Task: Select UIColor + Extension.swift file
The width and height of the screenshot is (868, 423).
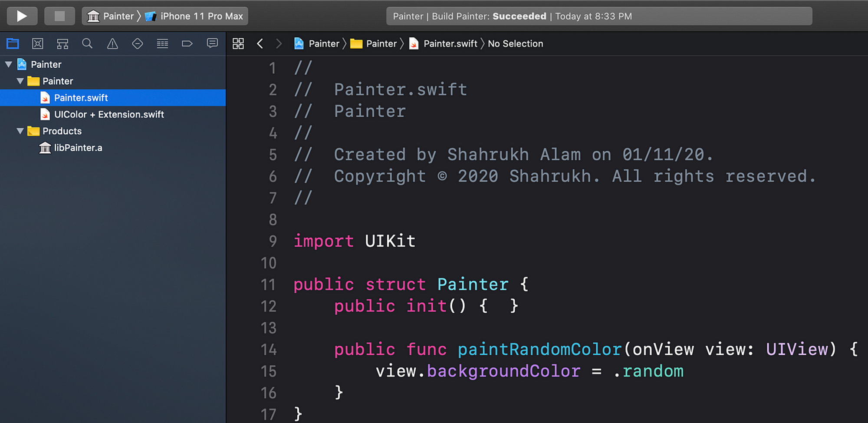Action: [x=109, y=114]
